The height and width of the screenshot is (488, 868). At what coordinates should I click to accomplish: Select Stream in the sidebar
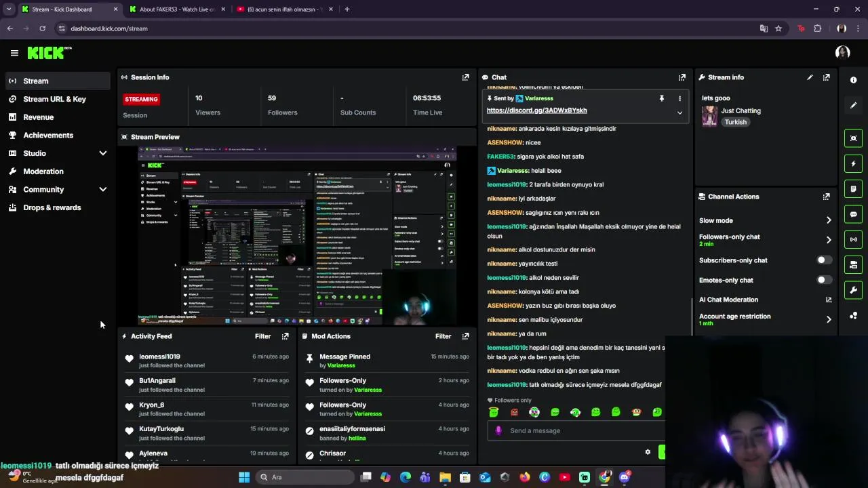click(x=58, y=81)
